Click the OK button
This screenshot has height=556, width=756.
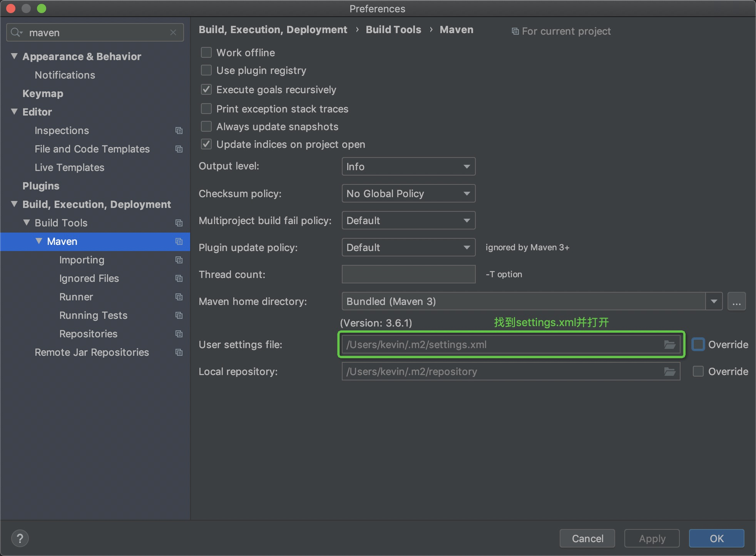tap(716, 538)
